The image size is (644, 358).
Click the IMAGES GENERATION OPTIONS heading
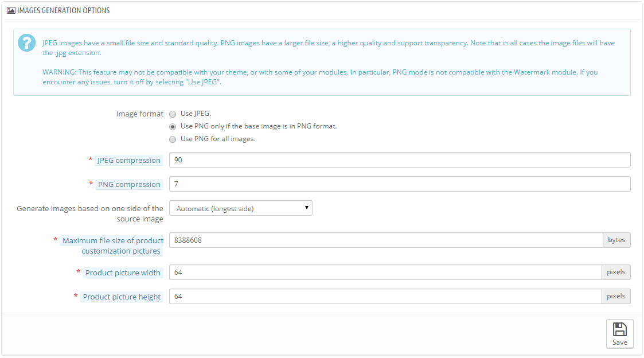click(63, 10)
